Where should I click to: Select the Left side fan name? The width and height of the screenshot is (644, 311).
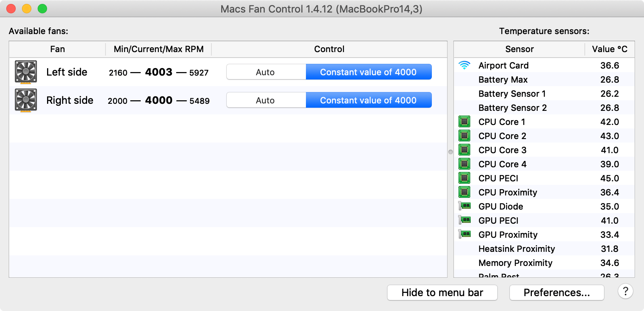tap(67, 72)
